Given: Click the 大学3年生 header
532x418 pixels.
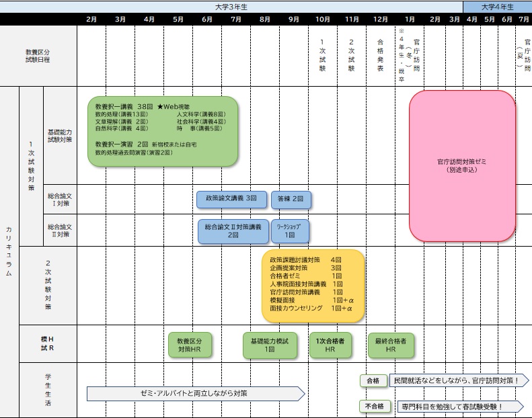Looking at the screenshot, I should click(x=231, y=6).
